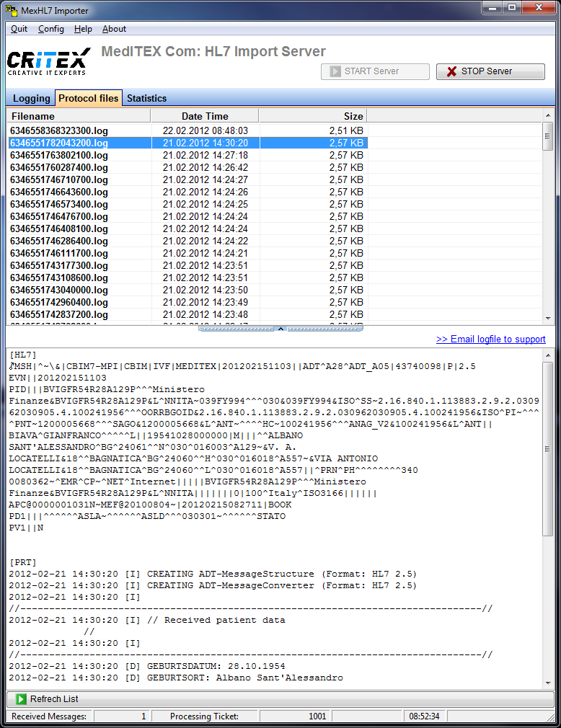Select file 634655174317​7300.log
This screenshot has width=561, height=728.
pyautogui.click(x=59, y=265)
